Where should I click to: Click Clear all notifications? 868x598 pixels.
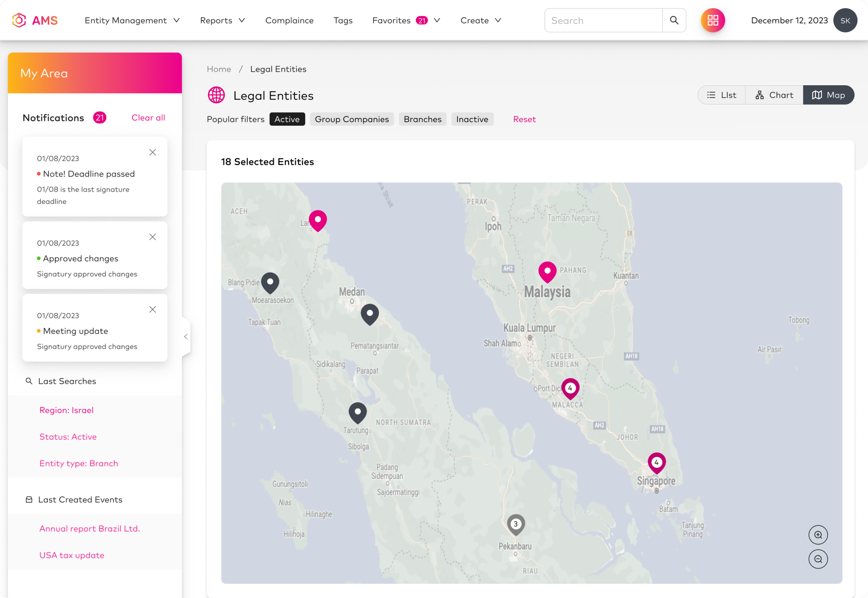click(x=148, y=117)
